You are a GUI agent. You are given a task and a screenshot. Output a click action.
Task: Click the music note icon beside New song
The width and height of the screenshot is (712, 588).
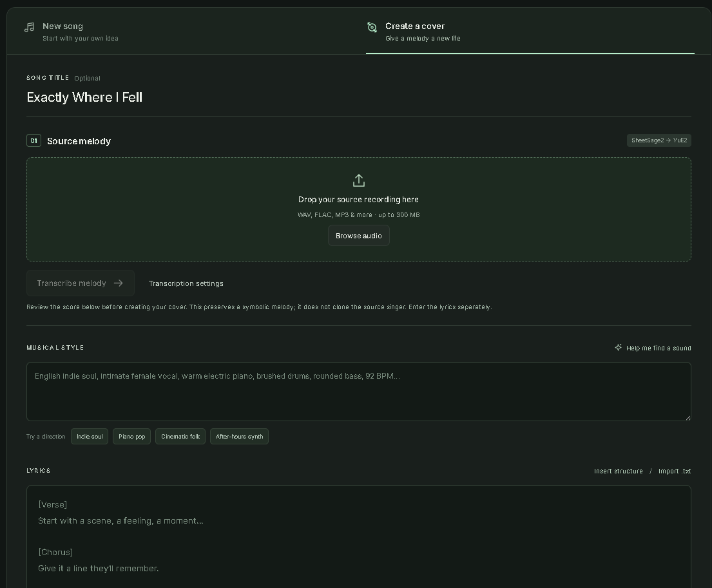30,27
